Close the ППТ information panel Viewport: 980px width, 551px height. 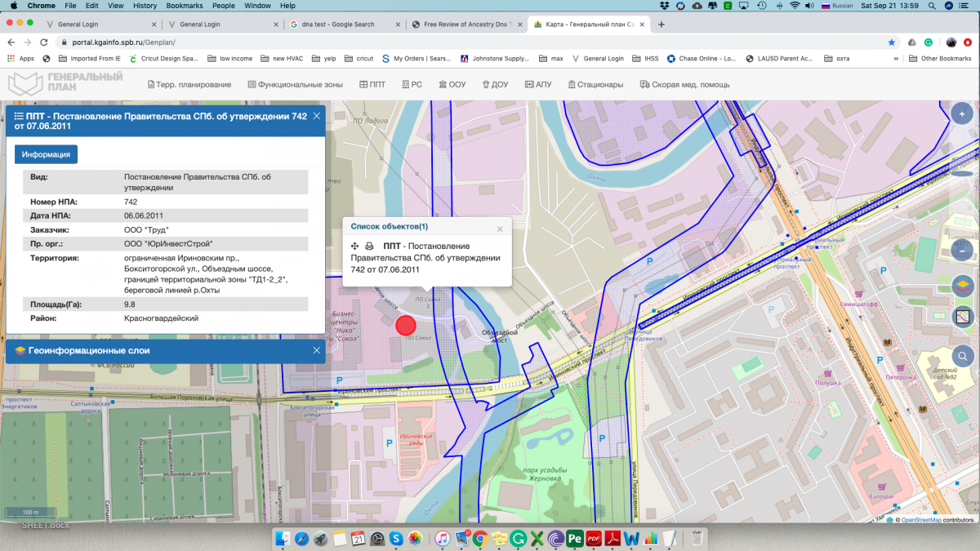(317, 116)
